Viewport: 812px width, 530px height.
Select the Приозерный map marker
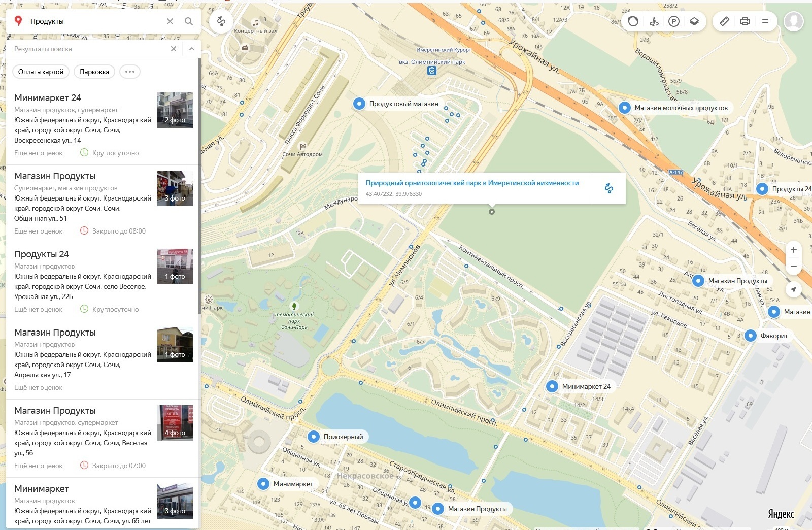point(314,437)
